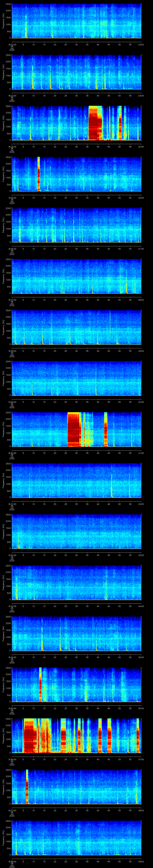Image resolution: width=153 pixels, height=868 pixels.
Task: Click the 39:00 end time label
Action: point(141,861)
